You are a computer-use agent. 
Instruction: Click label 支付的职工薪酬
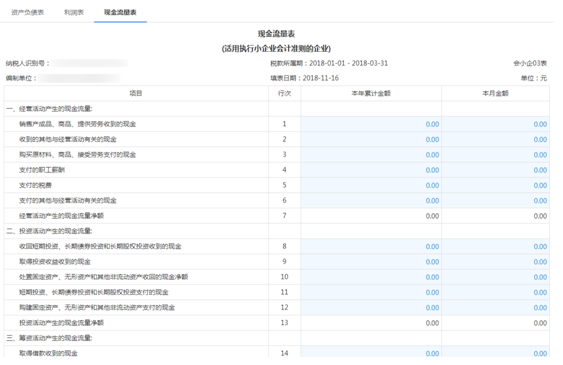(42, 170)
